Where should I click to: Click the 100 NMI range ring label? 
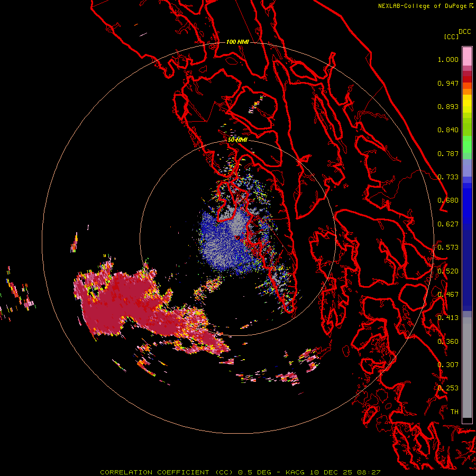pyautogui.click(x=237, y=42)
